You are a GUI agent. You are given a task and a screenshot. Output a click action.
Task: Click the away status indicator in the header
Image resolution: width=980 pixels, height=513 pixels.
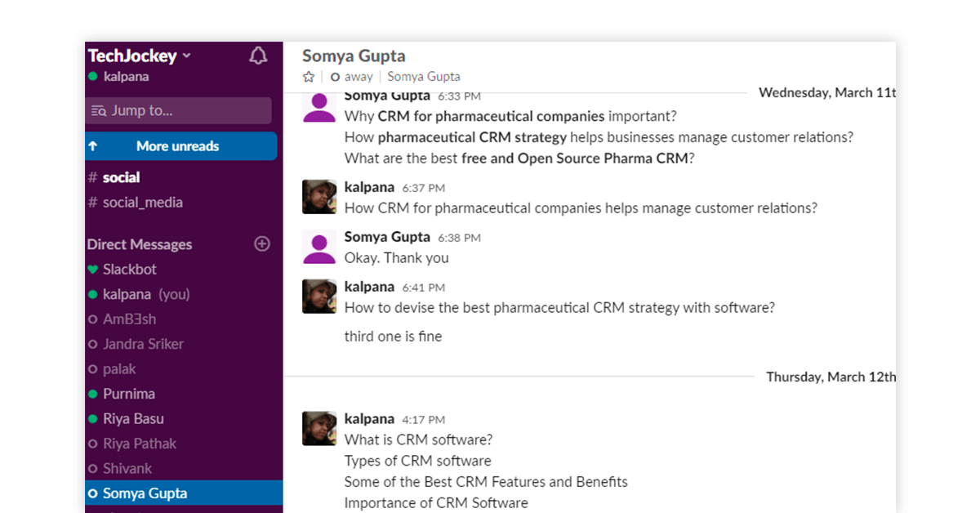[x=351, y=77]
